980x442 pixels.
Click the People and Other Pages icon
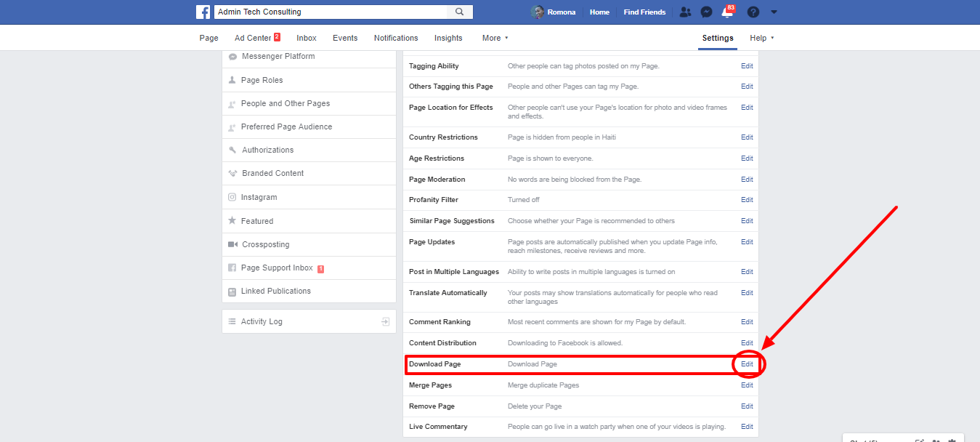232,103
